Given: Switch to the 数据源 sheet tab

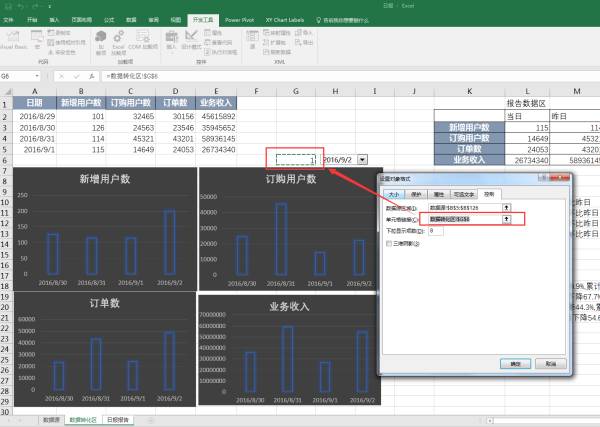Looking at the screenshot, I should (51, 420).
